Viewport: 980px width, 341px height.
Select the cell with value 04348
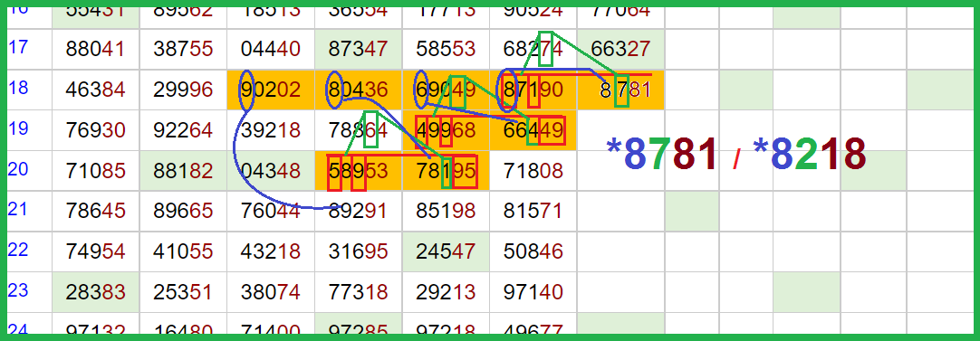[x=271, y=170]
